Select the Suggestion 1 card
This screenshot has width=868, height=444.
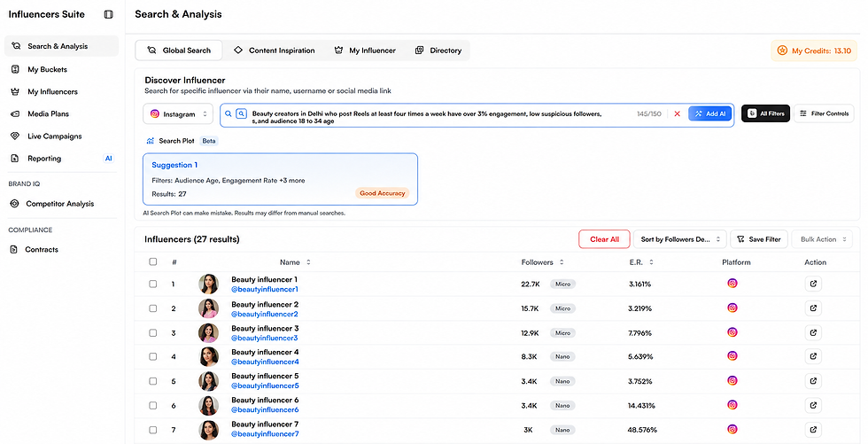(x=280, y=179)
